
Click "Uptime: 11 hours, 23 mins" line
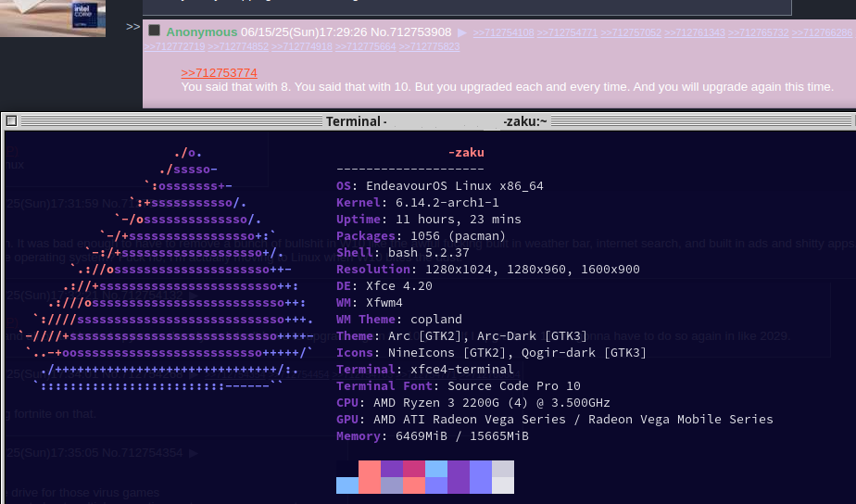[429, 219]
